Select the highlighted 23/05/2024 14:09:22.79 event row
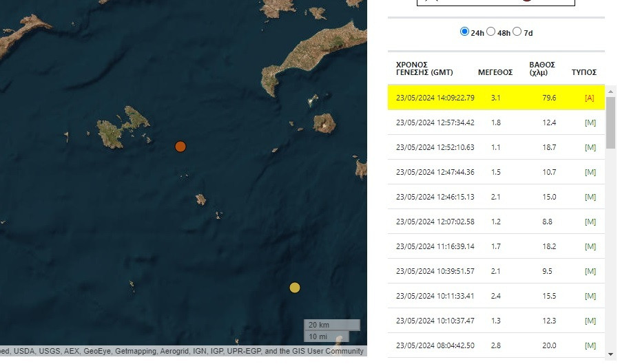Image resolution: width=620 pixels, height=364 pixels. (x=496, y=98)
